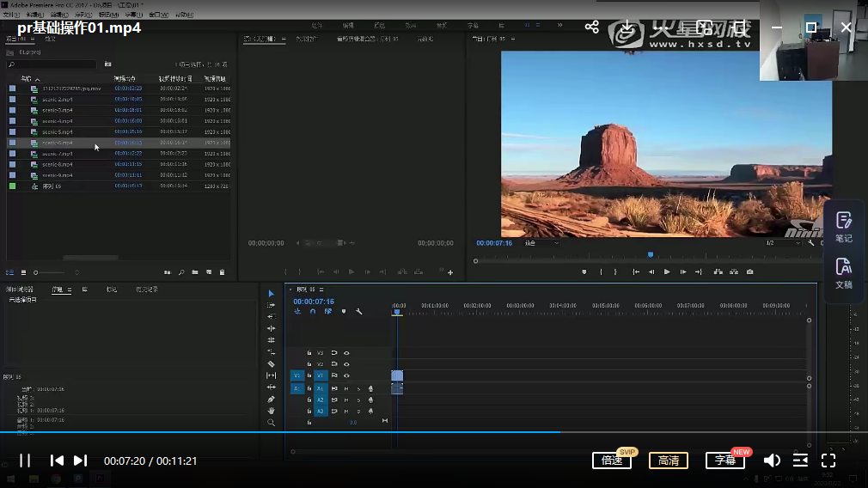Select the 序列 05 sequence item

pos(52,186)
